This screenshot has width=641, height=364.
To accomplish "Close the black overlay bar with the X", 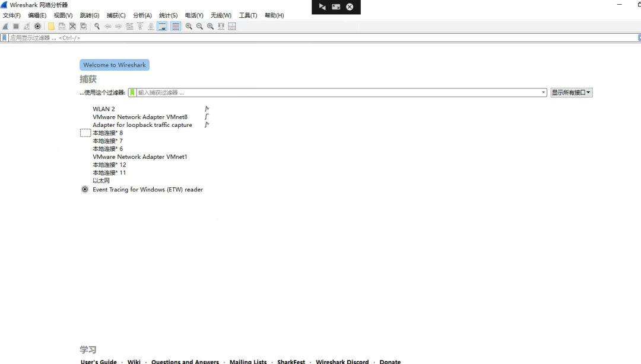I will click(350, 7).
